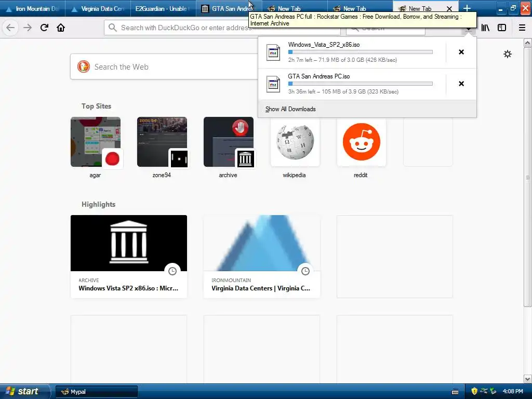
Task: Switch to the first New Tab
Action: (x=295, y=8)
